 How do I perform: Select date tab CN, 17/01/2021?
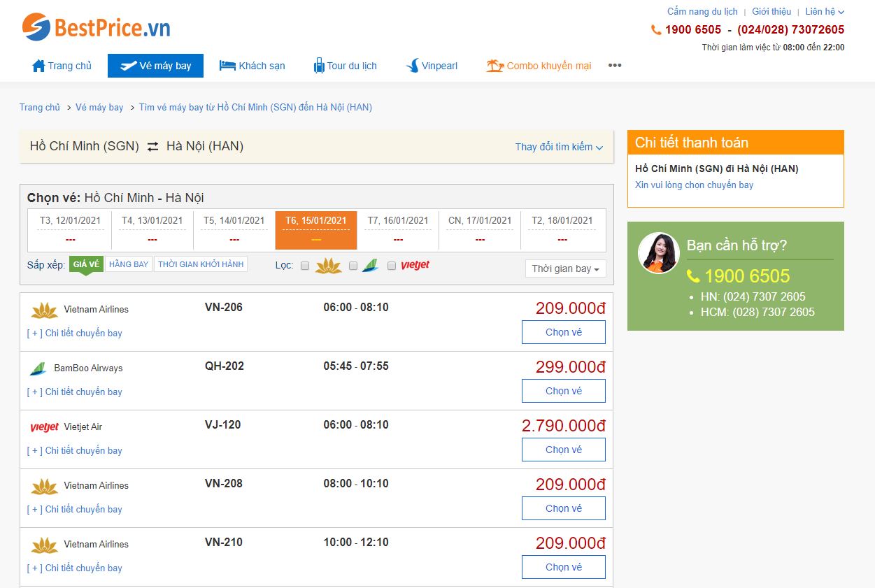[x=480, y=230]
